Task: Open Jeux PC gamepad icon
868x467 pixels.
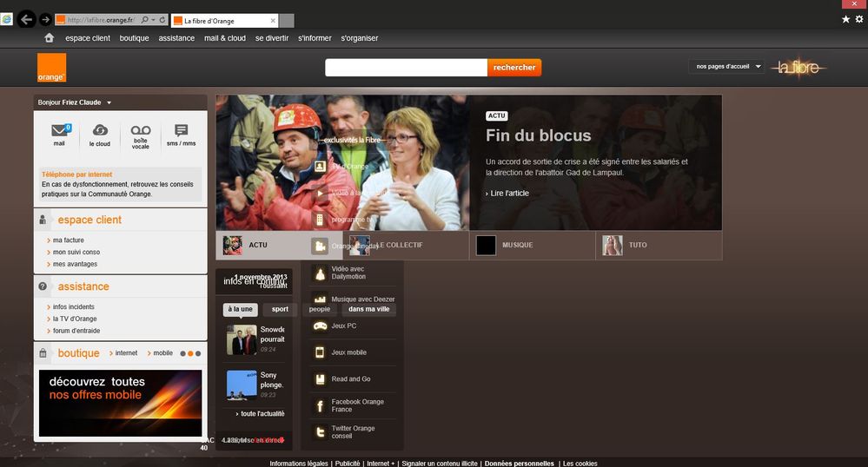Action: pyautogui.click(x=320, y=326)
